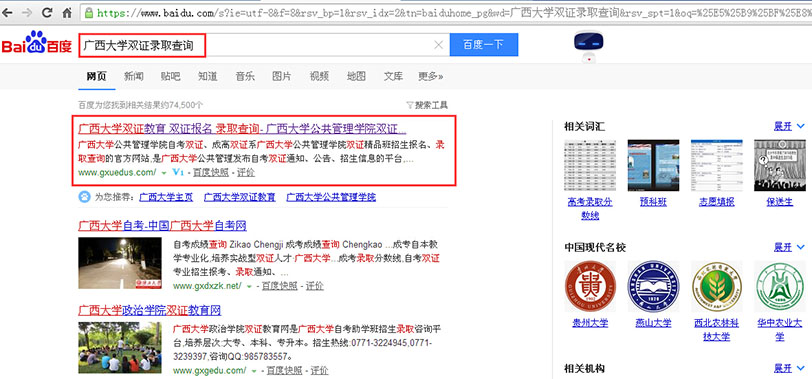This screenshot has width=812, height=379.
Task: Click the 预科班 thumbnail image
Action: coord(653,165)
